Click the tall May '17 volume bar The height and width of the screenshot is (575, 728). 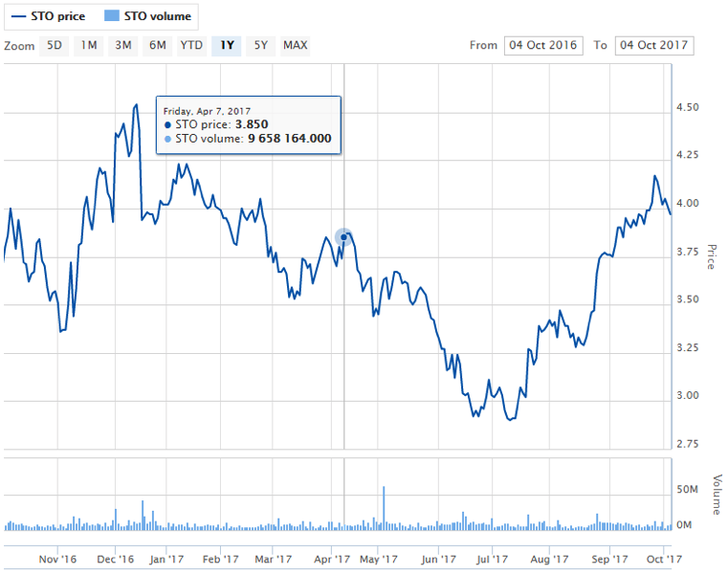pyautogui.click(x=384, y=507)
